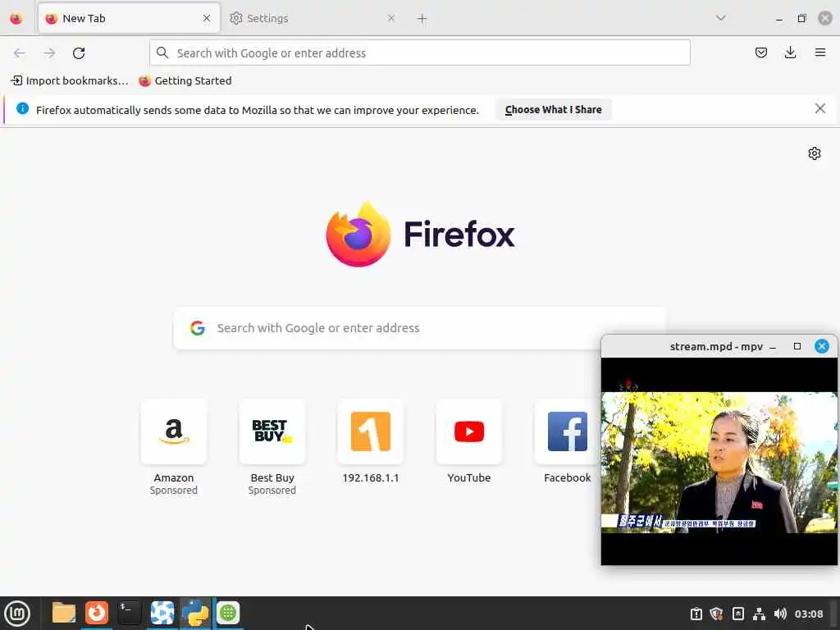Image resolution: width=840 pixels, height=630 pixels.
Task: Launch the terminal from taskbar
Action: click(129, 613)
